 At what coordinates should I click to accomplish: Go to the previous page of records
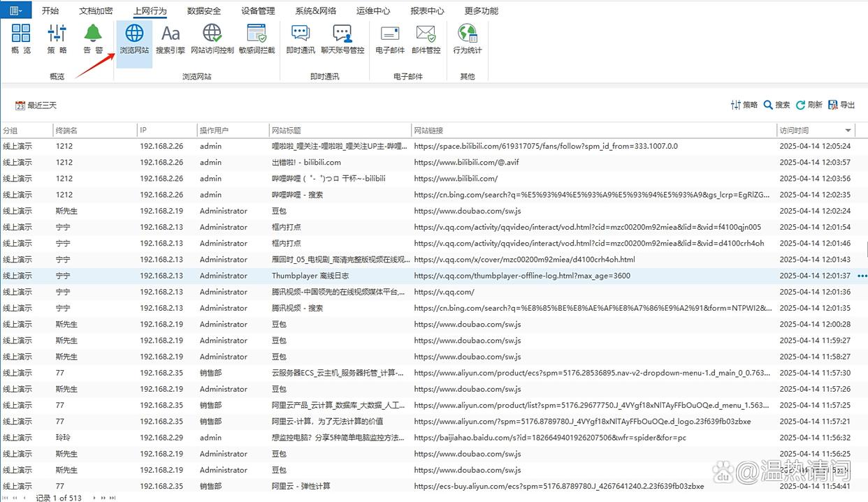(16, 498)
